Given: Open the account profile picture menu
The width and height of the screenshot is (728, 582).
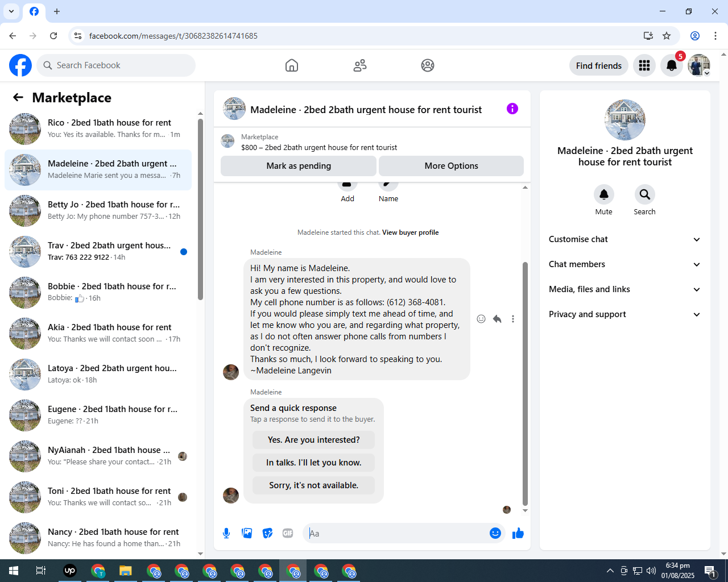Looking at the screenshot, I should (x=699, y=65).
